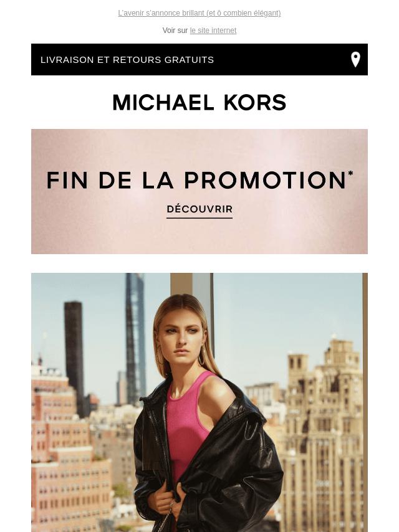The width and height of the screenshot is (399, 532).
Task: Click the asterisk after PROMOTION
Action: tap(350, 173)
